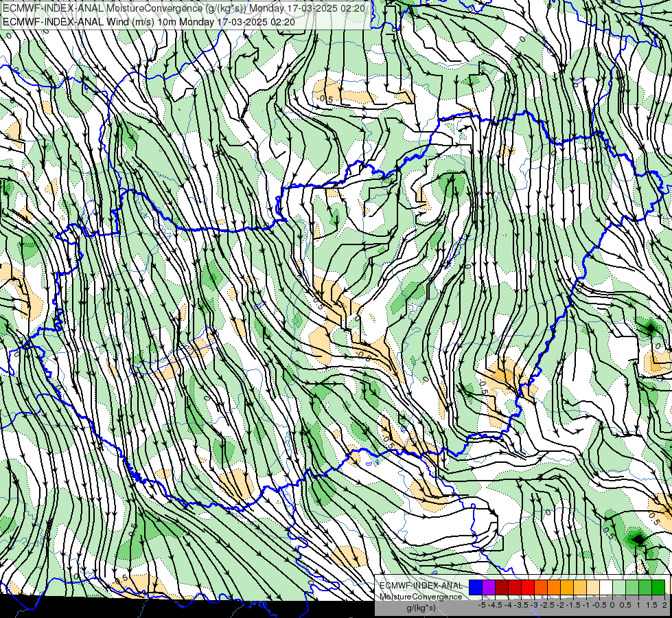
Task: Click the '-1.5' legend tick value
Action: (x=573, y=605)
